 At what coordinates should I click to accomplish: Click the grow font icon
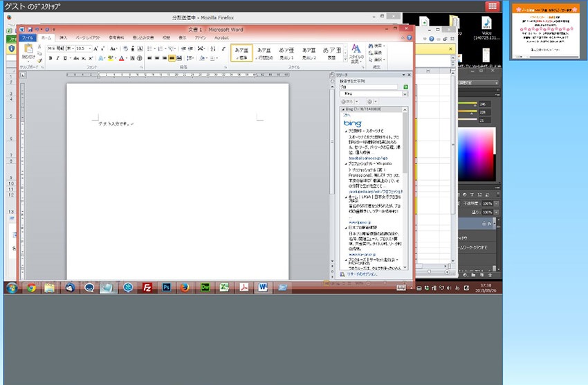95,48
